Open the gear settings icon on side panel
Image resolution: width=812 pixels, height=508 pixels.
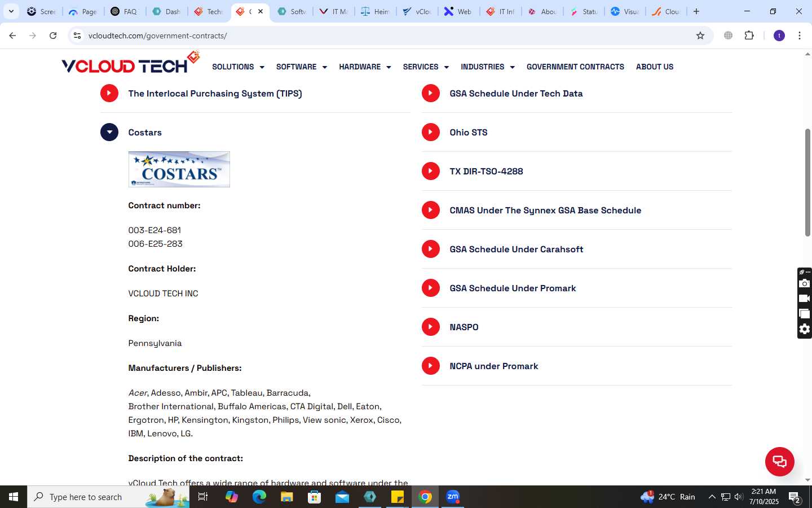(805, 329)
